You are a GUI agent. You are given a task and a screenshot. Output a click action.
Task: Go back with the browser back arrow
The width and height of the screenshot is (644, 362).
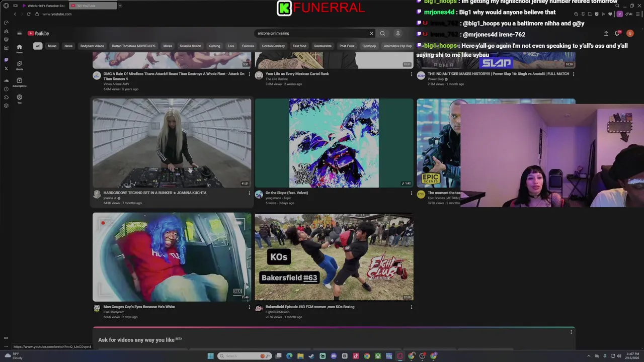(x=15, y=14)
